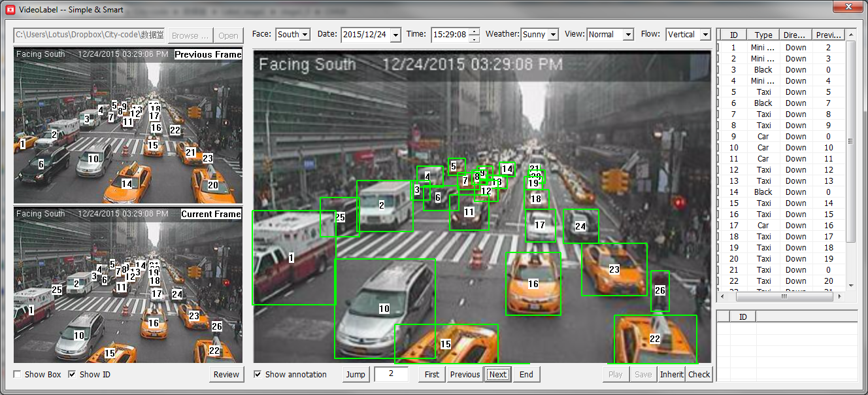Image resolution: width=868 pixels, height=395 pixels.
Task: Sort table by the Type column header
Action: pos(763,35)
